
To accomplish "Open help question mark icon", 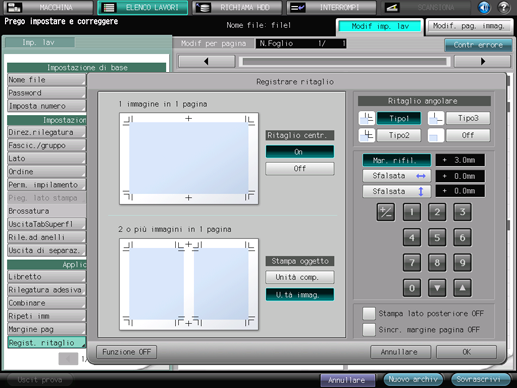I will [504, 7].
